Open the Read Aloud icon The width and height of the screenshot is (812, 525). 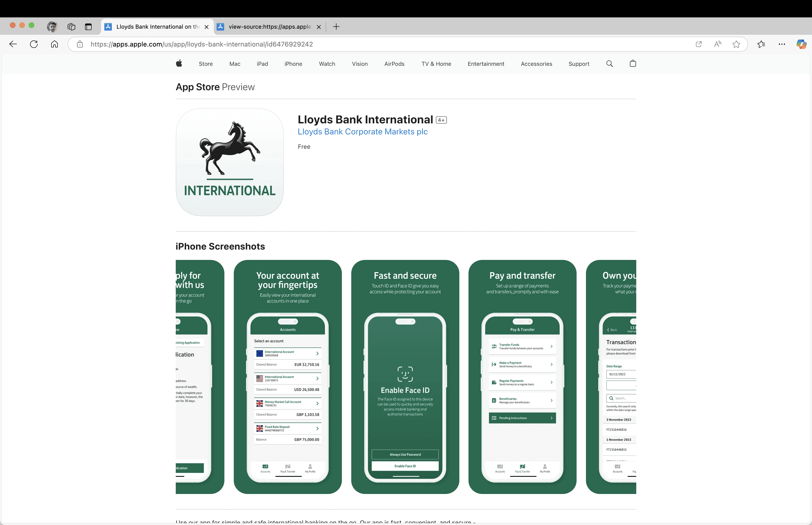[x=718, y=44]
